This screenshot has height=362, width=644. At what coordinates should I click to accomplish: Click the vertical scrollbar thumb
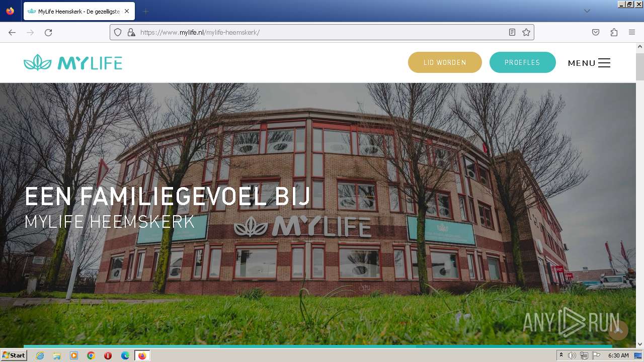pos(640,66)
